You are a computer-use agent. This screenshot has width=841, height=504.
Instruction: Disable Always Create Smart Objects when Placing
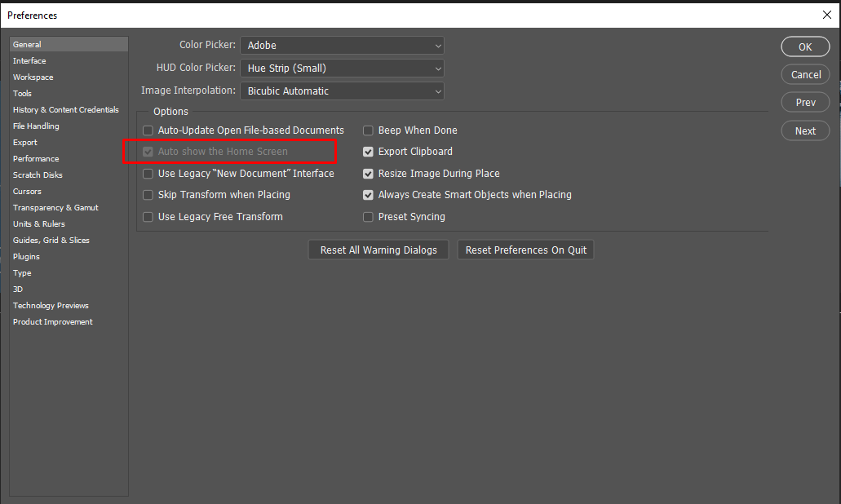click(x=368, y=194)
